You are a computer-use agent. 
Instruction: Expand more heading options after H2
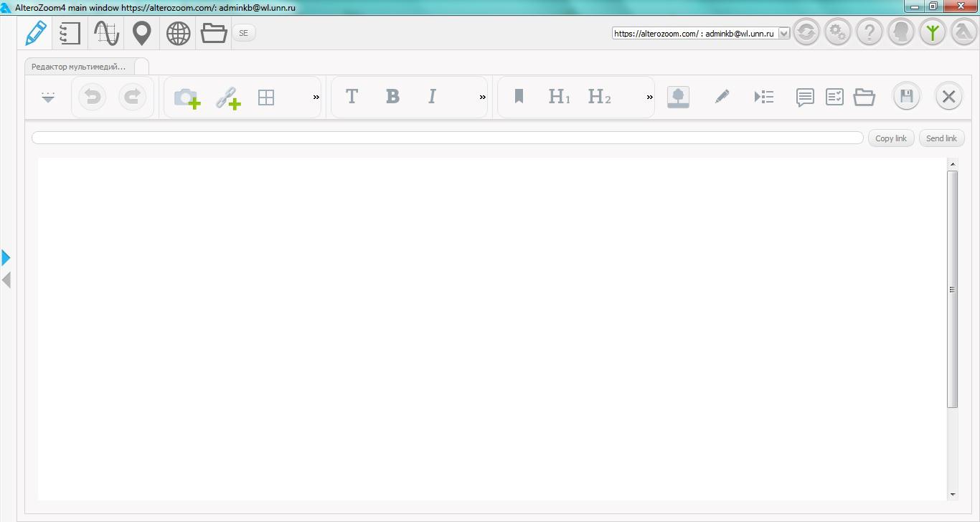coord(649,98)
